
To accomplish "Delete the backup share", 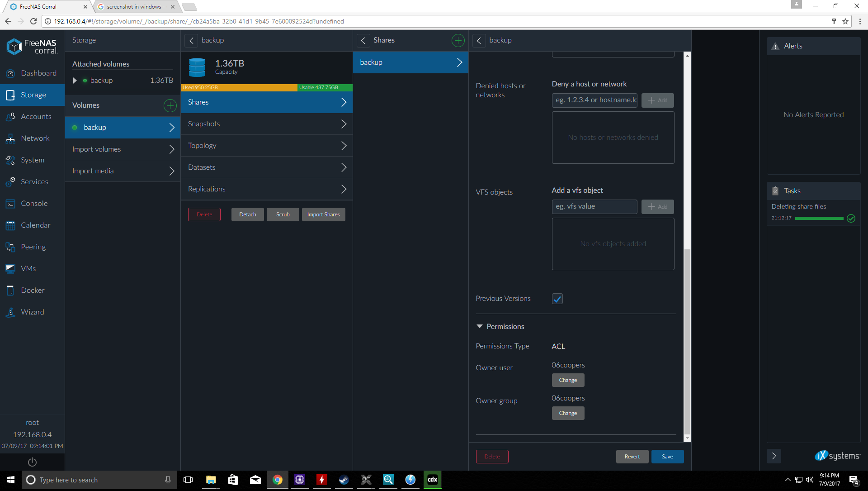I will coord(492,457).
